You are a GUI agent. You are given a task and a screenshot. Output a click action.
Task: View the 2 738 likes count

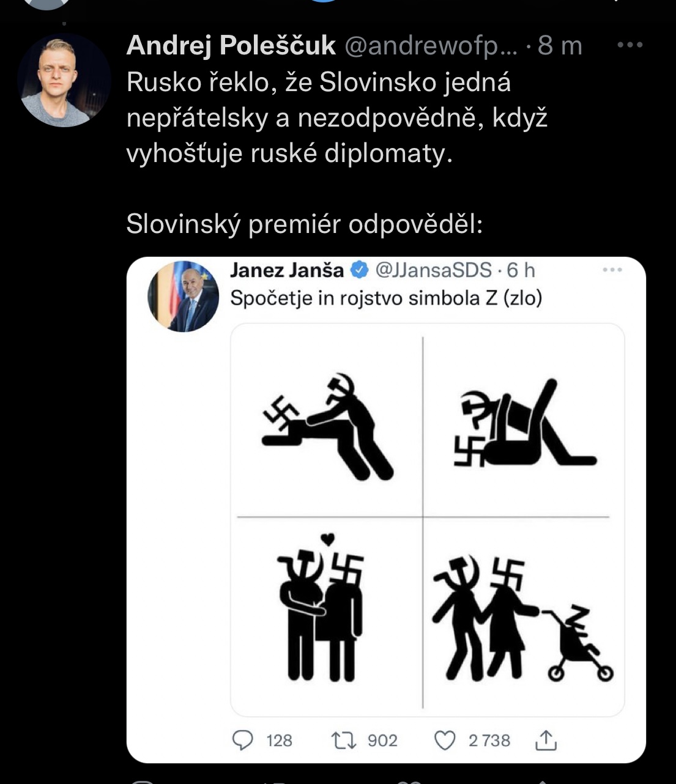(x=489, y=741)
